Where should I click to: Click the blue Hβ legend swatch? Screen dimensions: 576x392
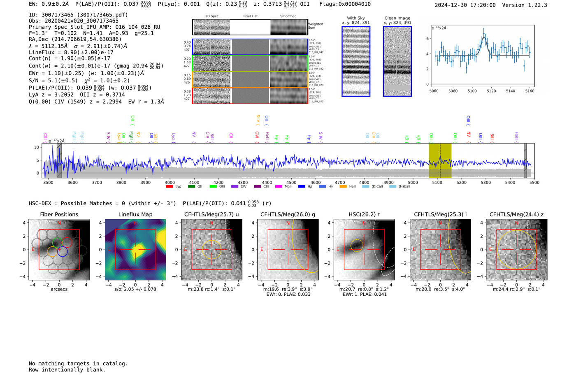click(x=302, y=186)
